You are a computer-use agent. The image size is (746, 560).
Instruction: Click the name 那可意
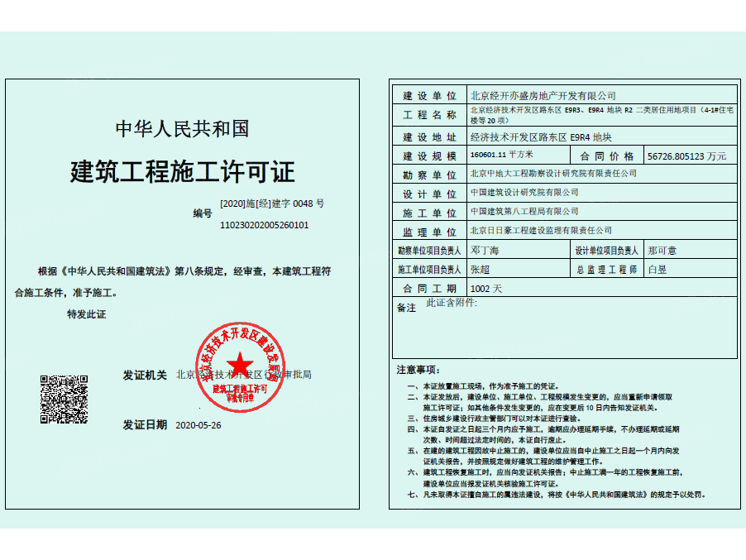coord(662,251)
